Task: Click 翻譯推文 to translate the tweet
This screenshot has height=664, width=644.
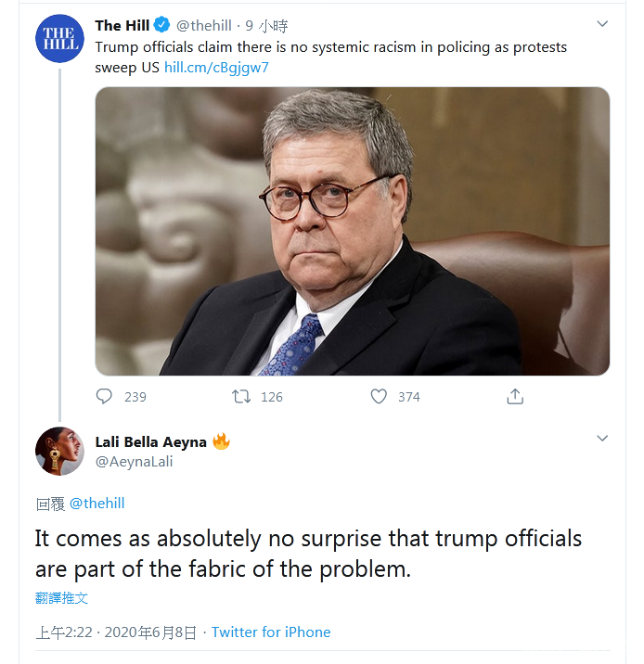Action: [62, 598]
